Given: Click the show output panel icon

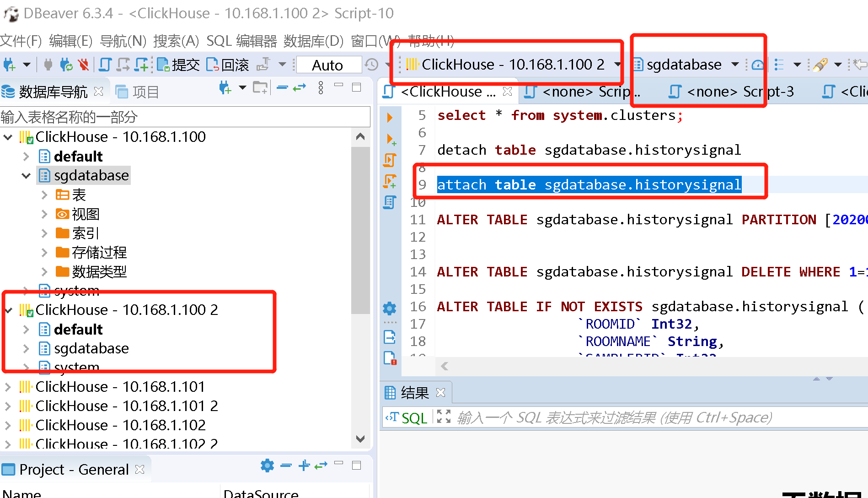Looking at the screenshot, I should (x=390, y=338).
